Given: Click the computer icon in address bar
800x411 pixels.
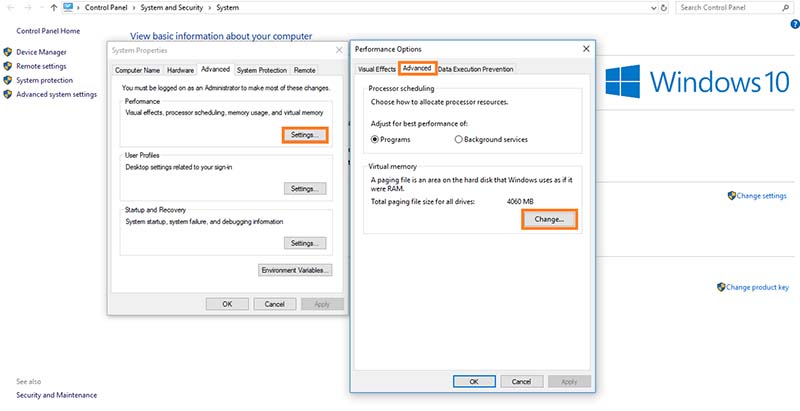Looking at the screenshot, I should tap(68, 8).
